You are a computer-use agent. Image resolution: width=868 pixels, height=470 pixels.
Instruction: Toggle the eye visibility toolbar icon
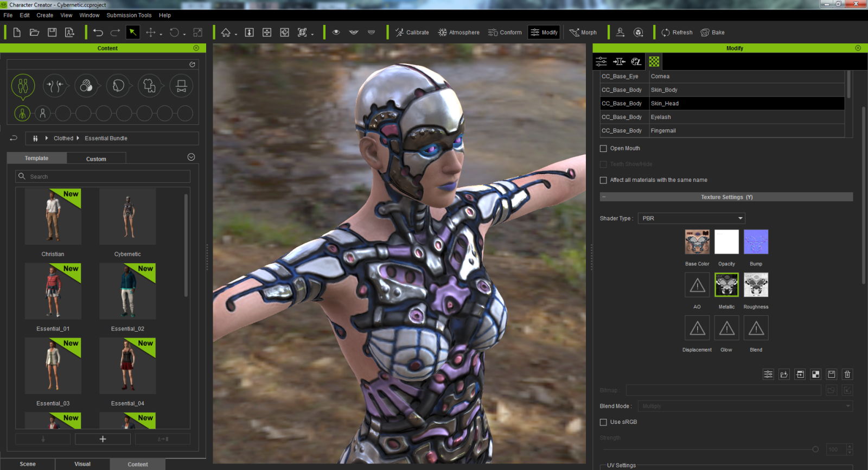(336, 33)
